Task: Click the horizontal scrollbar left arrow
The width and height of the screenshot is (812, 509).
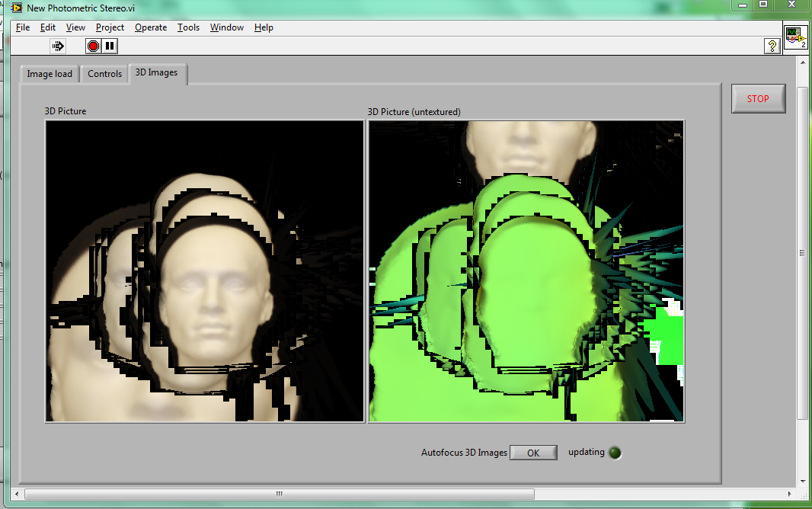Action: [17, 494]
